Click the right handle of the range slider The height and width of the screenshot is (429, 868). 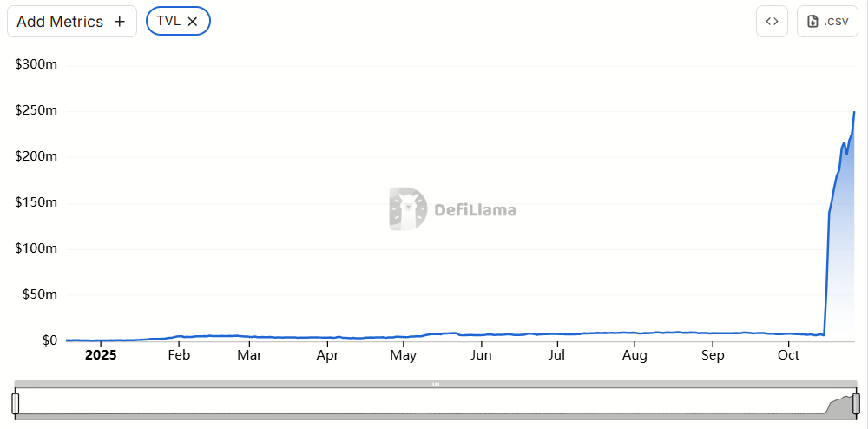856,404
